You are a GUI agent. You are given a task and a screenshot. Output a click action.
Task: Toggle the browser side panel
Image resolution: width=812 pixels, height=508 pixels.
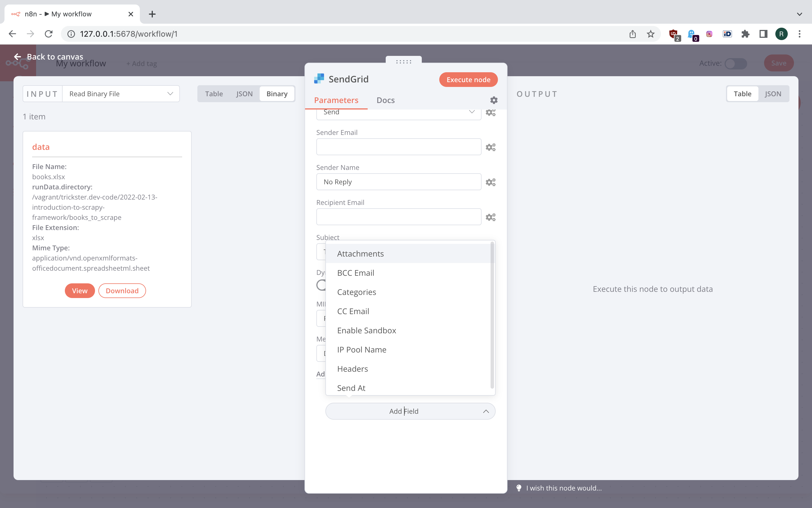coord(763,34)
